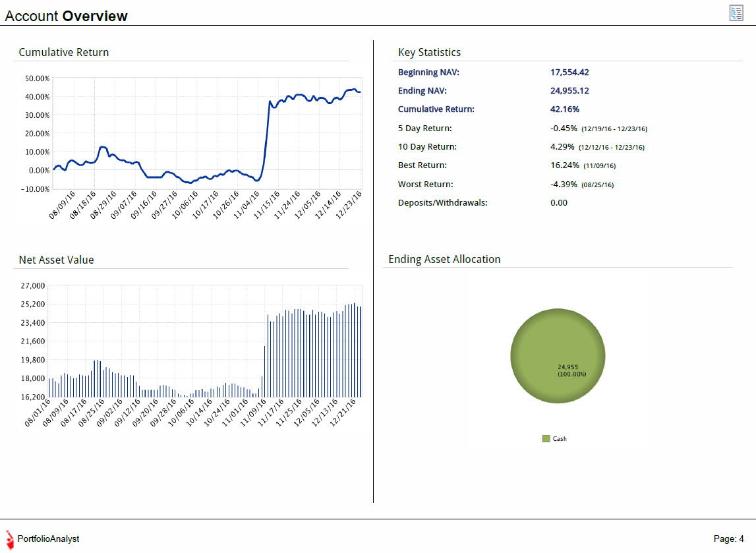The image size is (756, 553).
Task: Select the Beginning NAV label
Action: 428,73
